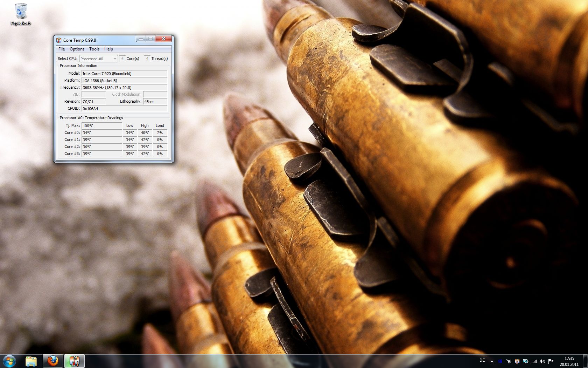The width and height of the screenshot is (588, 368).
Task: Open Windows Explorer from the taskbar
Action: pos(31,361)
